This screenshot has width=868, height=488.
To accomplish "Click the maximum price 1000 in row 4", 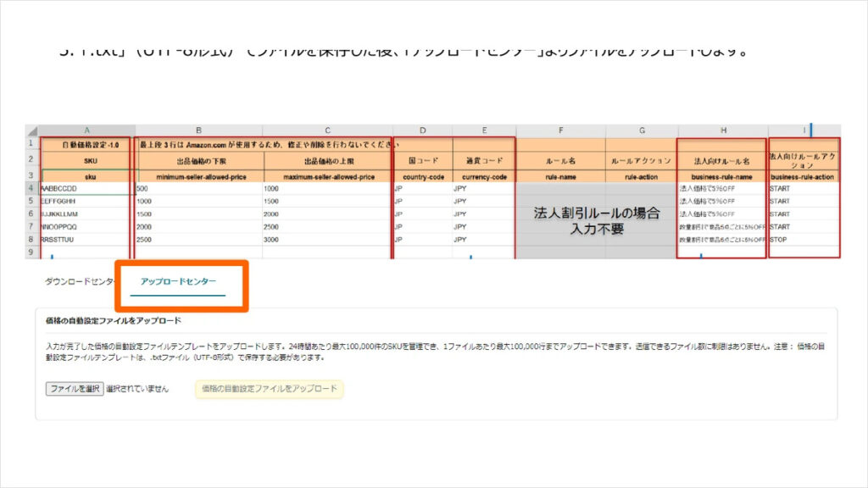I will coord(328,189).
